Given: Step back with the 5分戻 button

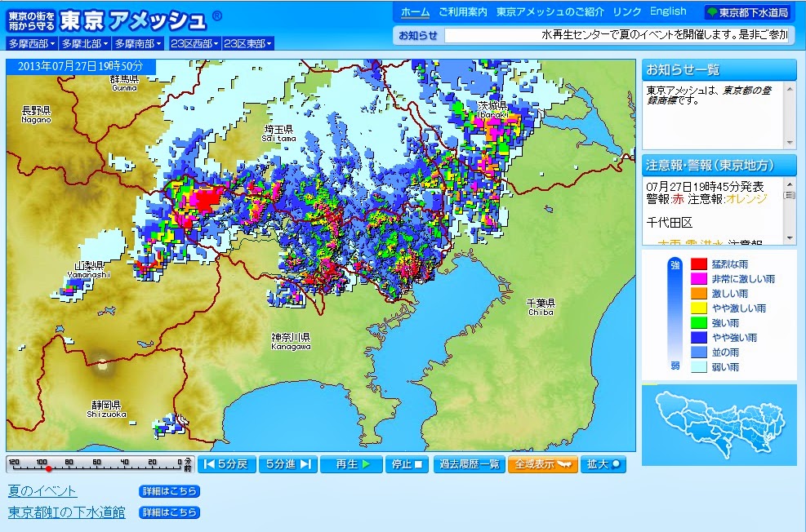Looking at the screenshot, I should click(x=227, y=464).
